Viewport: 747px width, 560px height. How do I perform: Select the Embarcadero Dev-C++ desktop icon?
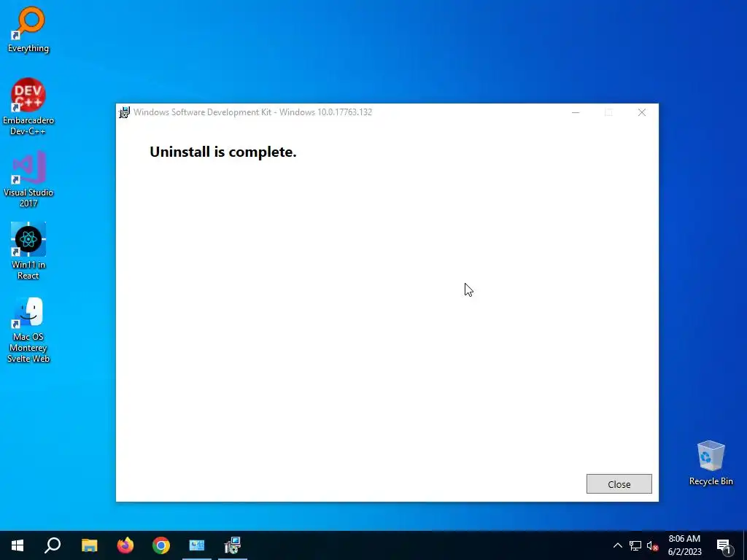tap(28, 106)
